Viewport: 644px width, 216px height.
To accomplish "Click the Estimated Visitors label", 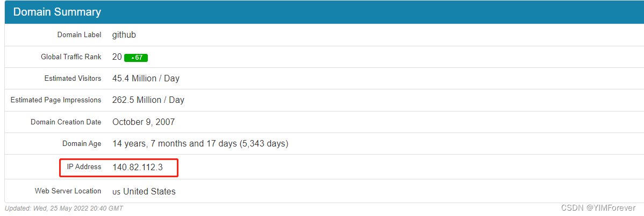I will (x=73, y=78).
